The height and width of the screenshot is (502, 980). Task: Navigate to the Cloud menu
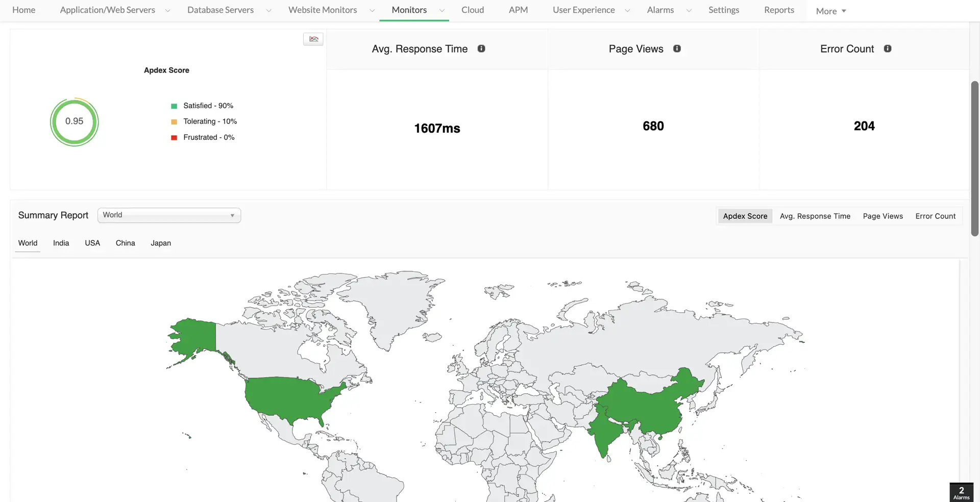coord(473,10)
